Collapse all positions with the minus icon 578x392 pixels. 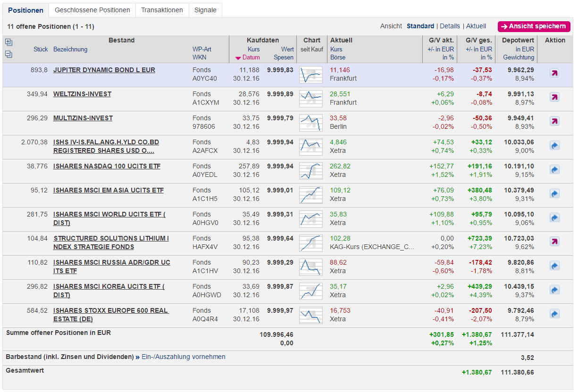8,54
